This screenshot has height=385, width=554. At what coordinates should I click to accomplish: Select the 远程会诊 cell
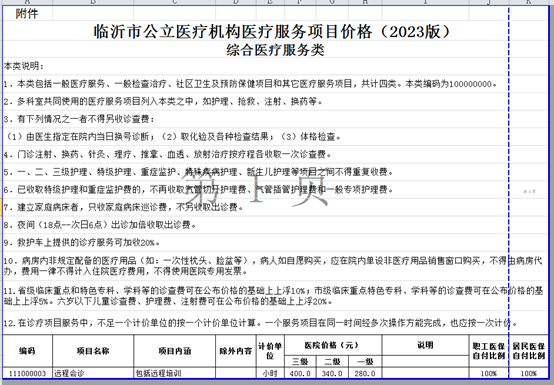(93, 373)
